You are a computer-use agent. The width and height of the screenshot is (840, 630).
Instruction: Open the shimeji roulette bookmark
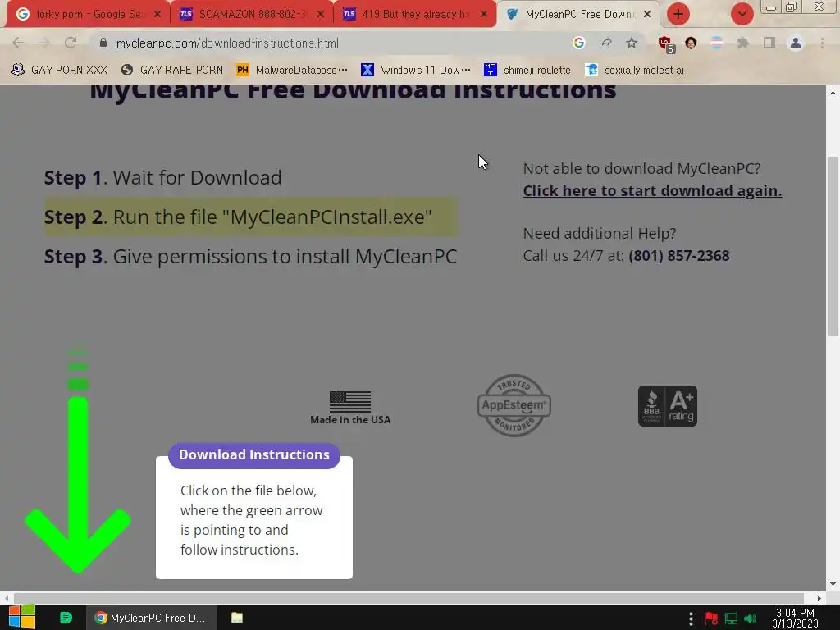pyautogui.click(x=527, y=70)
